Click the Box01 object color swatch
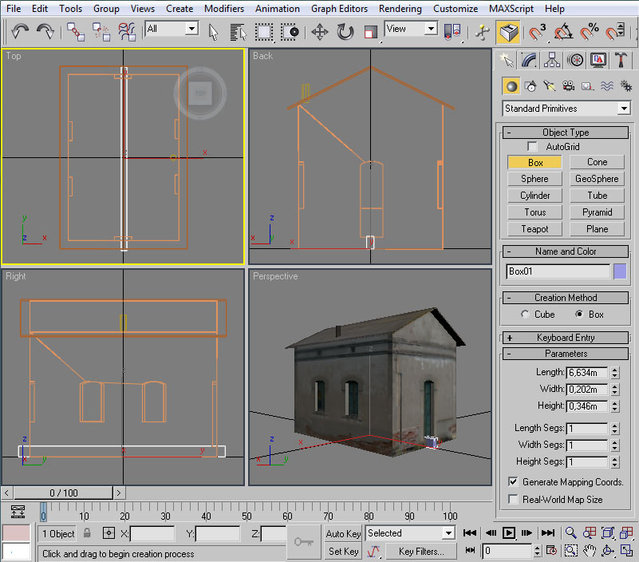The width and height of the screenshot is (639, 562). pyautogui.click(x=620, y=271)
